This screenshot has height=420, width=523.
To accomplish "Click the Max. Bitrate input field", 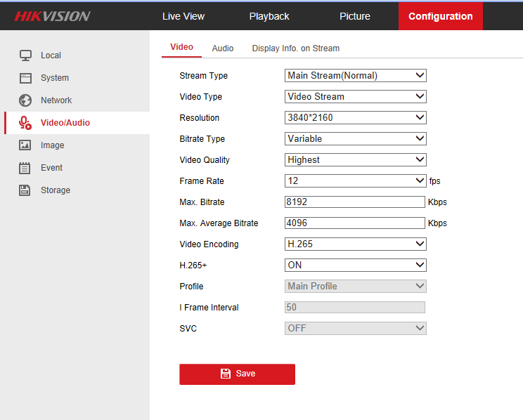I will pos(354,202).
